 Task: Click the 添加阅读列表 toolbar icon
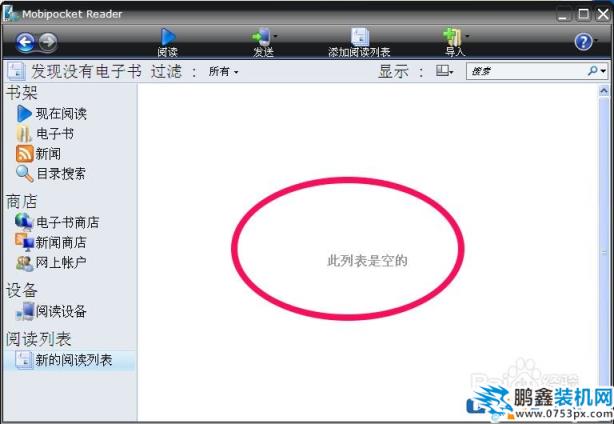point(360,37)
